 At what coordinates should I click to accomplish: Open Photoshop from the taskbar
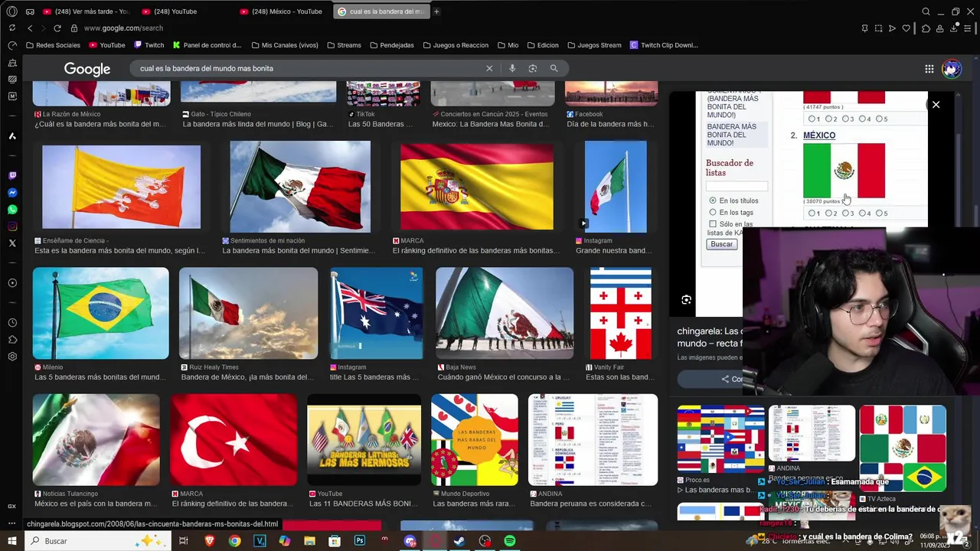click(x=360, y=541)
